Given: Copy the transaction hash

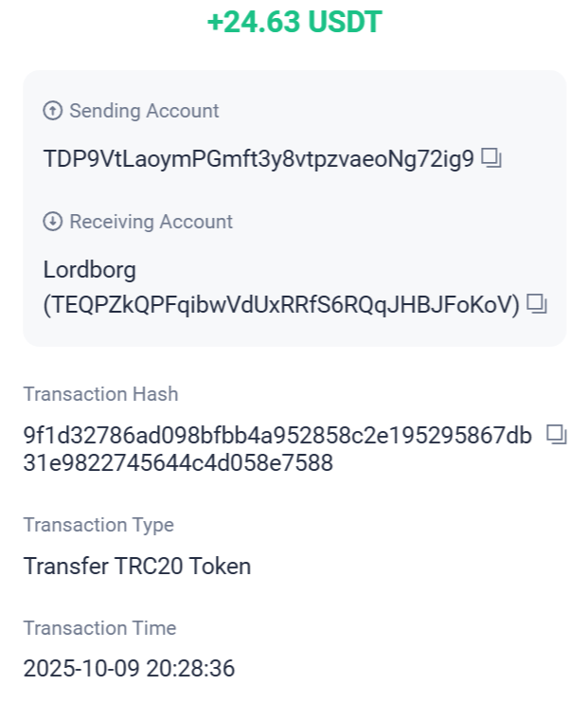Looking at the screenshot, I should (557, 435).
